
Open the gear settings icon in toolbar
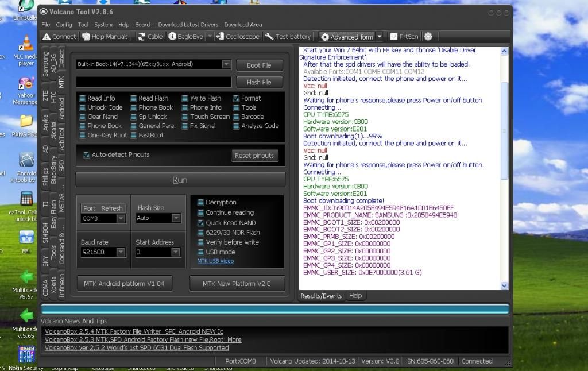428,37
